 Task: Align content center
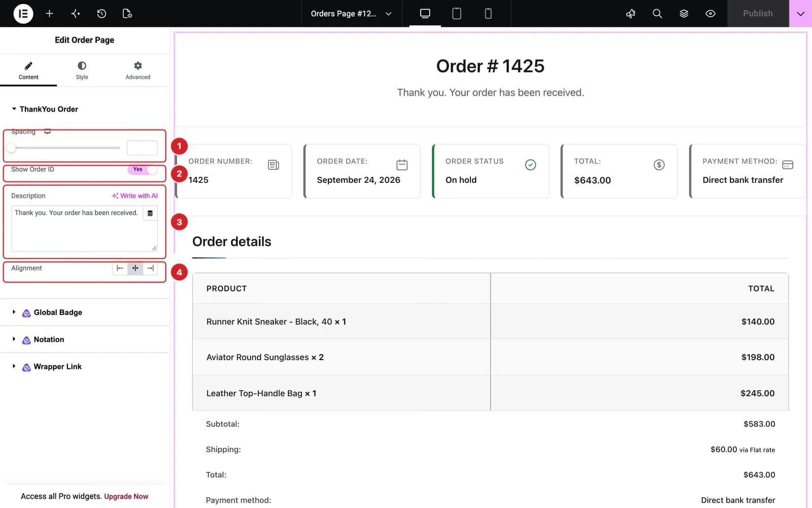135,268
